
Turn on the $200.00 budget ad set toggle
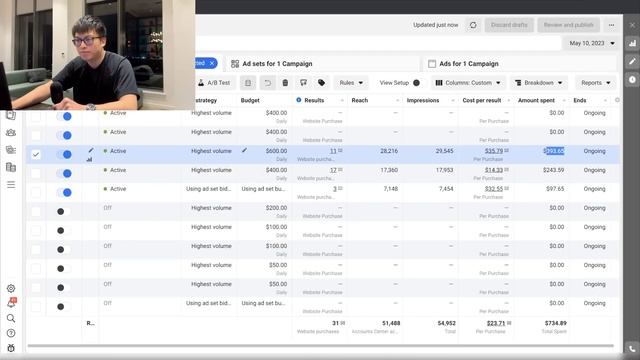point(64,211)
